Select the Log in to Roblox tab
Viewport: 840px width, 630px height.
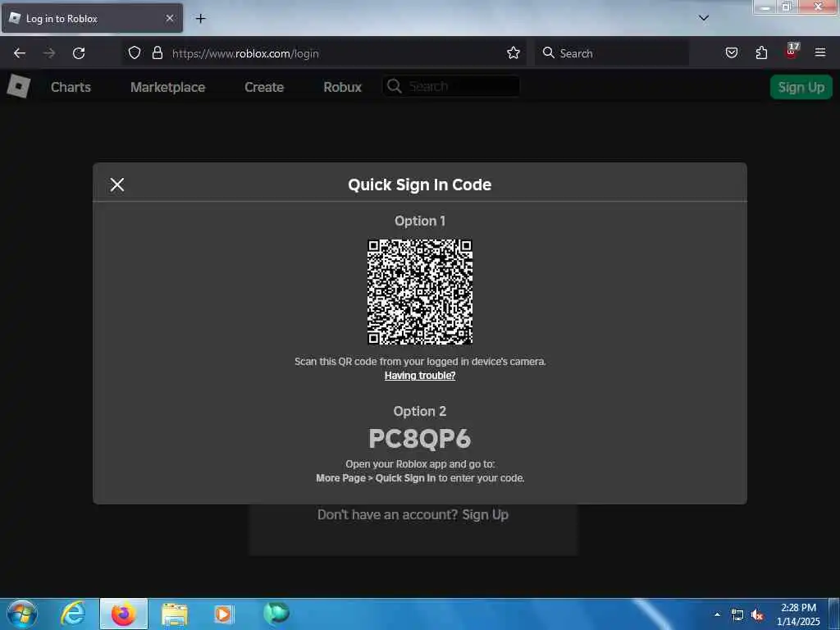[92, 18]
